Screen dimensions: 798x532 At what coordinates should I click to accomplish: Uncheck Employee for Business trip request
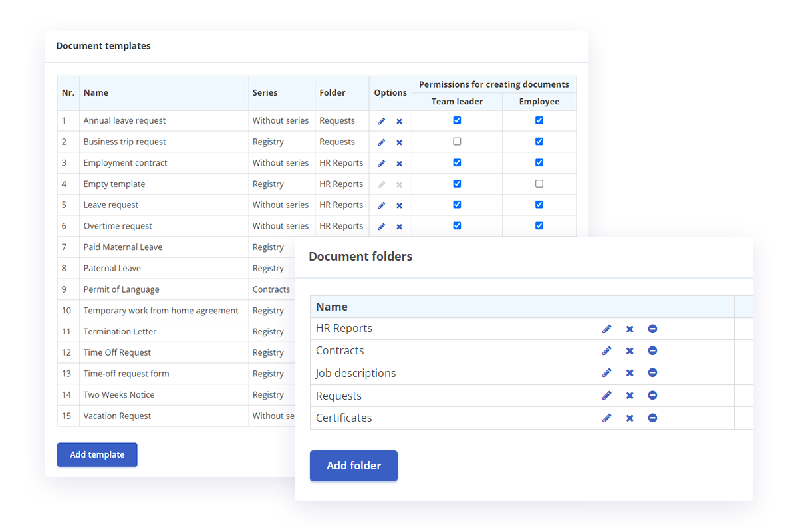click(x=539, y=142)
